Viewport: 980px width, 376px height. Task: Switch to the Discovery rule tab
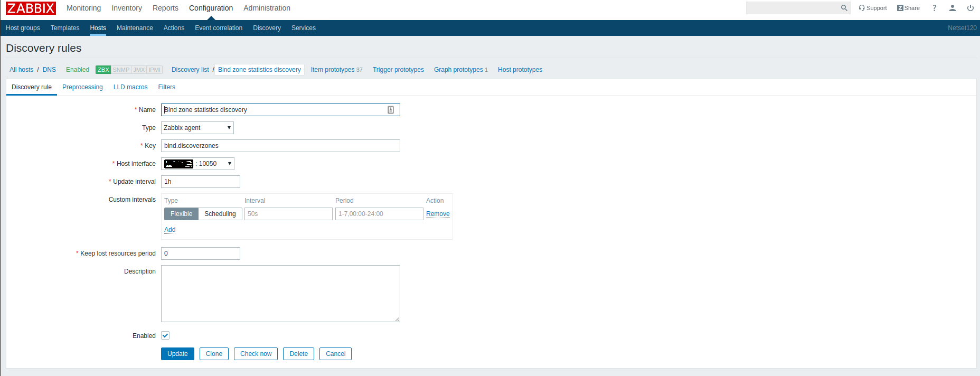point(32,87)
